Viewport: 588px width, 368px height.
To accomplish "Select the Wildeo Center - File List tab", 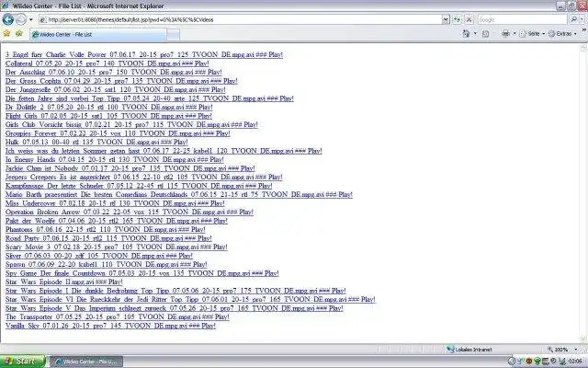I will 98,34.
